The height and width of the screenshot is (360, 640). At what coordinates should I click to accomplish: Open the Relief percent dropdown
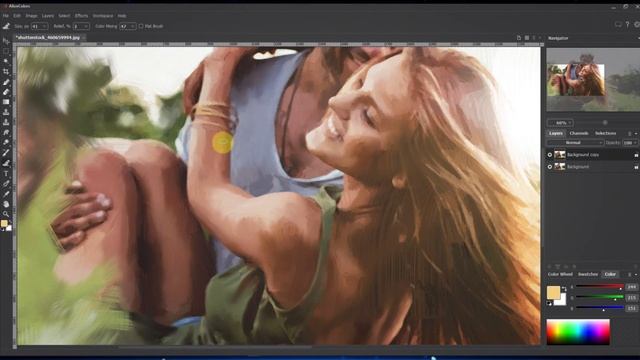click(x=86, y=26)
